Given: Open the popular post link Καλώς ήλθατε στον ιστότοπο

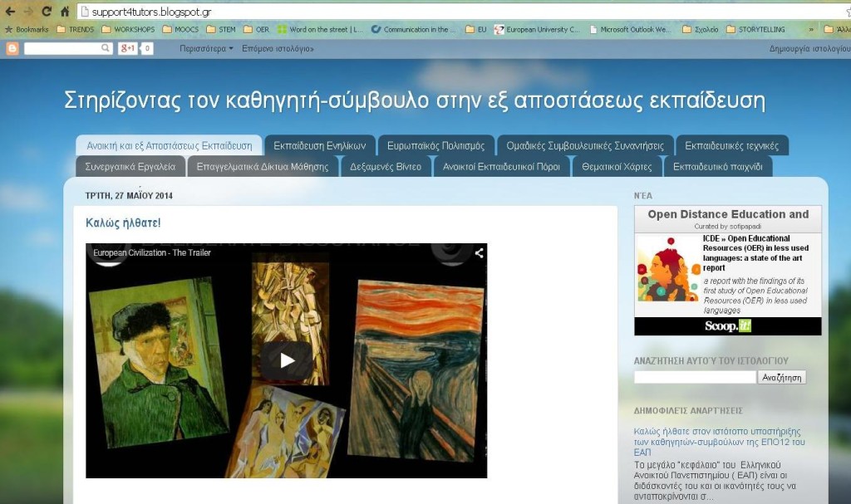Looking at the screenshot, I should click(x=719, y=442).
